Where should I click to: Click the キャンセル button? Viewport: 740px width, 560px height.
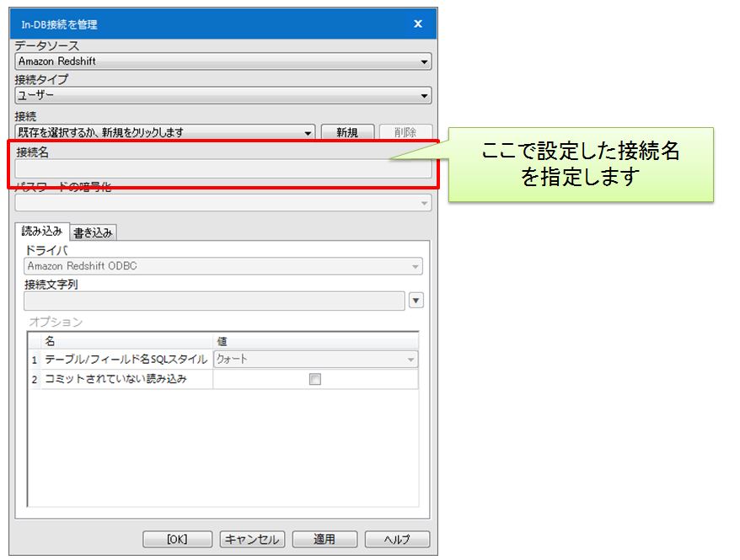[252, 539]
